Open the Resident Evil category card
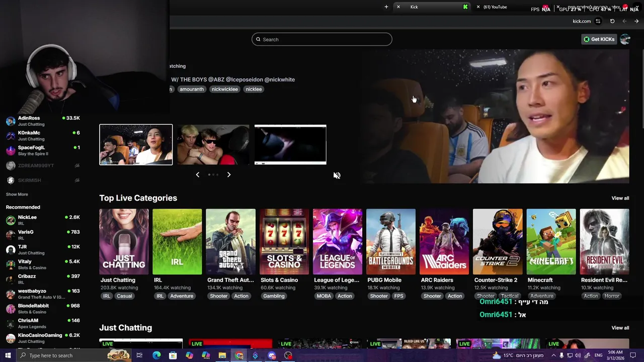The width and height of the screenshot is (644, 362). point(604,242)
